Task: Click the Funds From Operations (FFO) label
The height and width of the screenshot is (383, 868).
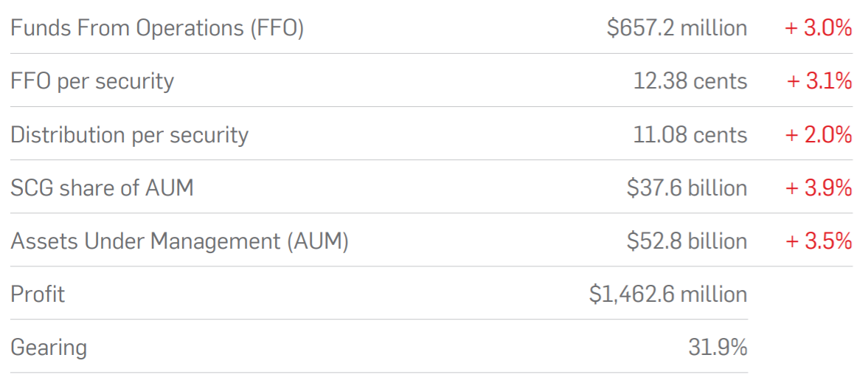Action: pyautogui.click(x=157, y=28)
